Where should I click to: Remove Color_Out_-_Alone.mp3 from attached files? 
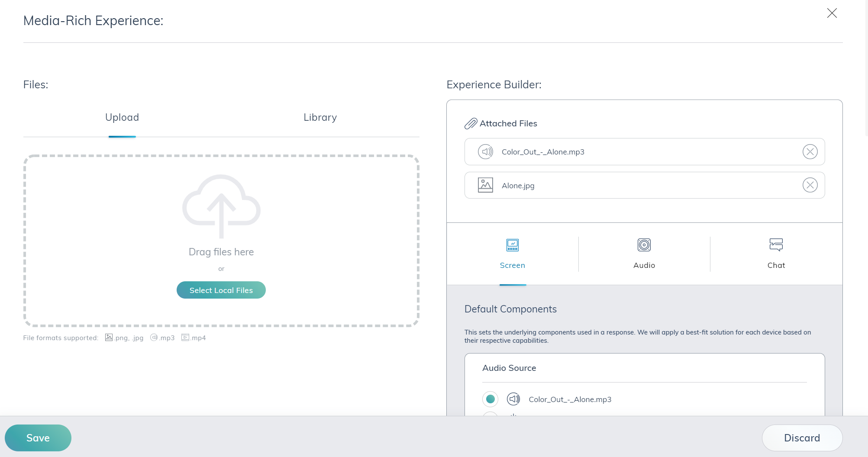tap(810, 152)
